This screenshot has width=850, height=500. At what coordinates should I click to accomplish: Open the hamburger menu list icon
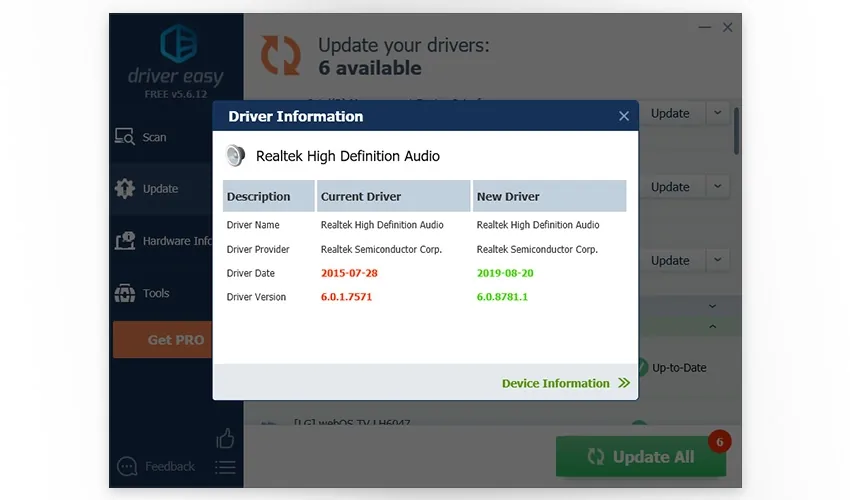[225, 467]
